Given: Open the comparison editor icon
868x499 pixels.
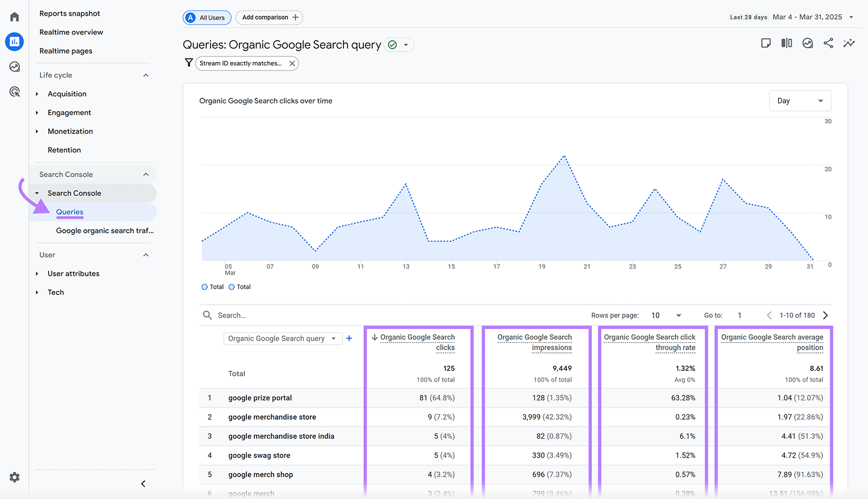Looking at the screenshot, I should (x=787, y=43).
